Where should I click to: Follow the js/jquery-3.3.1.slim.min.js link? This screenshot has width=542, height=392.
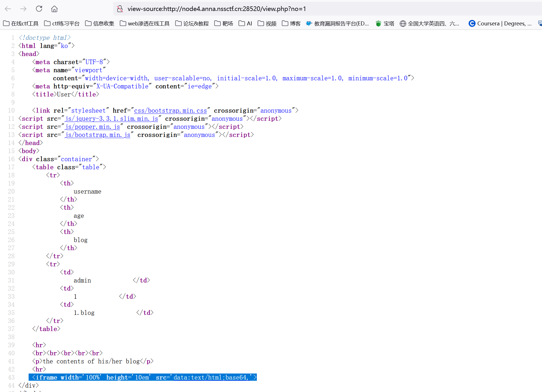[112, 119]
